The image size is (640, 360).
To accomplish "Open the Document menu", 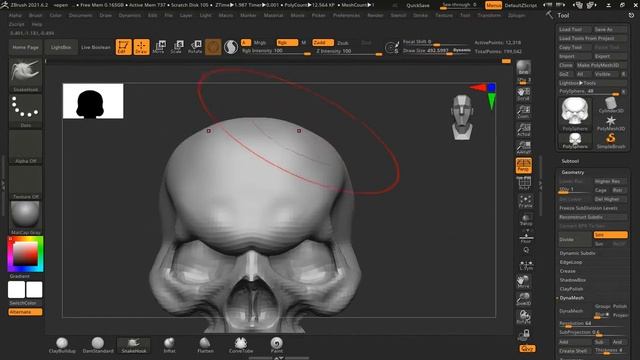I will tap(80, 15).
